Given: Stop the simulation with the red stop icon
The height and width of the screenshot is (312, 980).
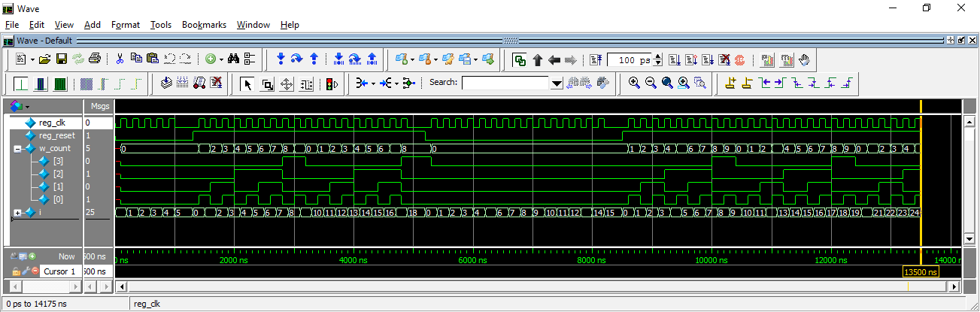Looking at the screenshot, I should click(740, 59).
